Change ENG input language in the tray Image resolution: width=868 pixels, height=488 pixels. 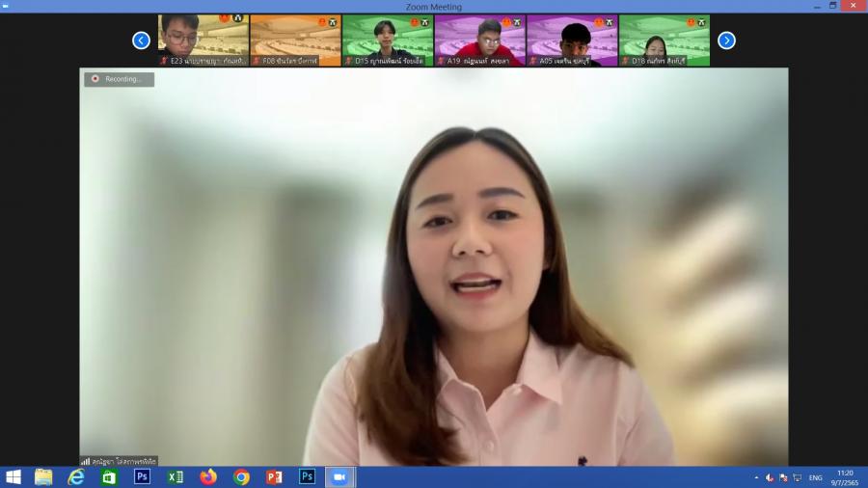tap(815, 477)
